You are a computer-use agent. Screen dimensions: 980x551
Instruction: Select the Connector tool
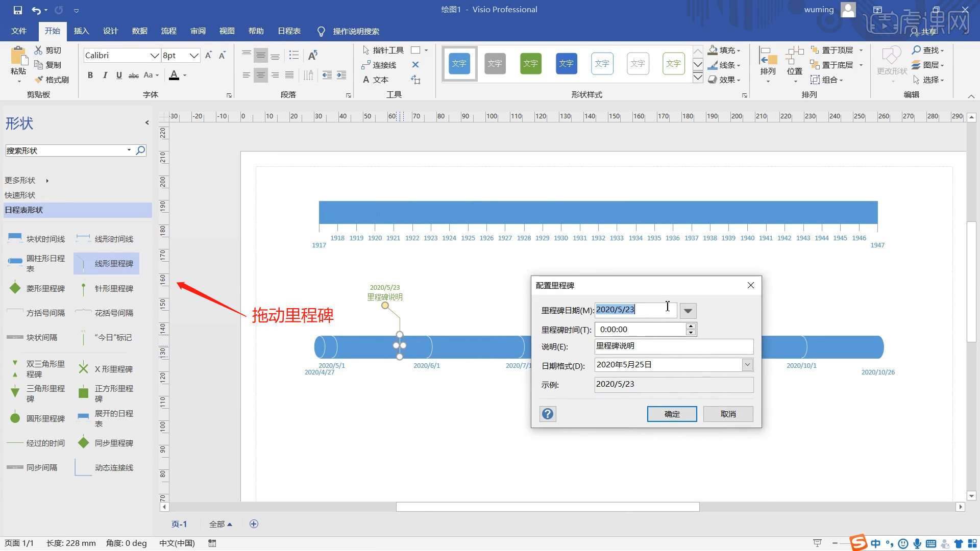pos(379,65)
